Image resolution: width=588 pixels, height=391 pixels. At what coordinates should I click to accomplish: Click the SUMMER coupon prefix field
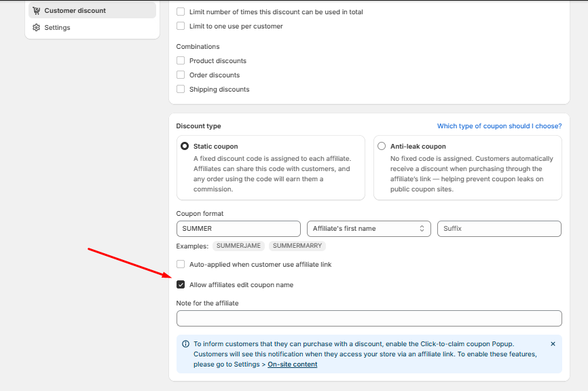238,229
